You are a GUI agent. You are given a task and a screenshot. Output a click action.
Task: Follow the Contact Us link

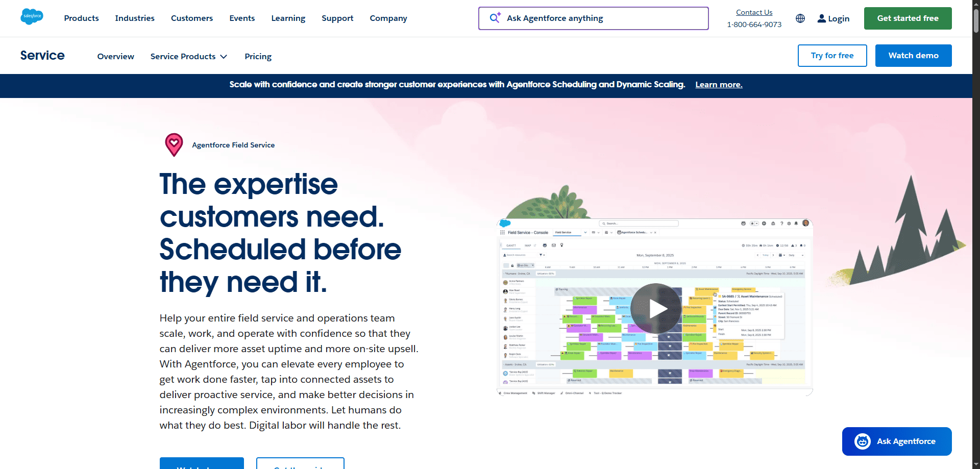click(754, 12)
